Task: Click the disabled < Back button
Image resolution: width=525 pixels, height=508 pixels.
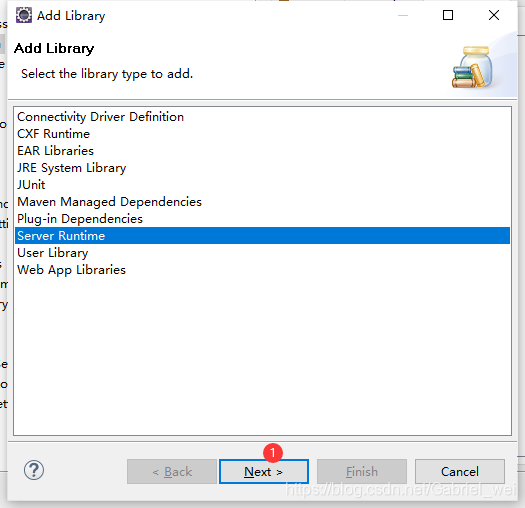Action: click(172, 471)
